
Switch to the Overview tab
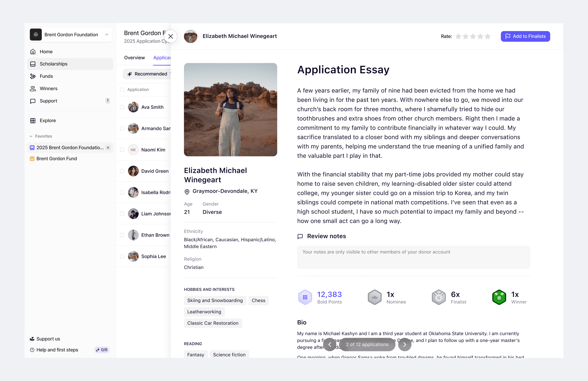click(135, 58)
